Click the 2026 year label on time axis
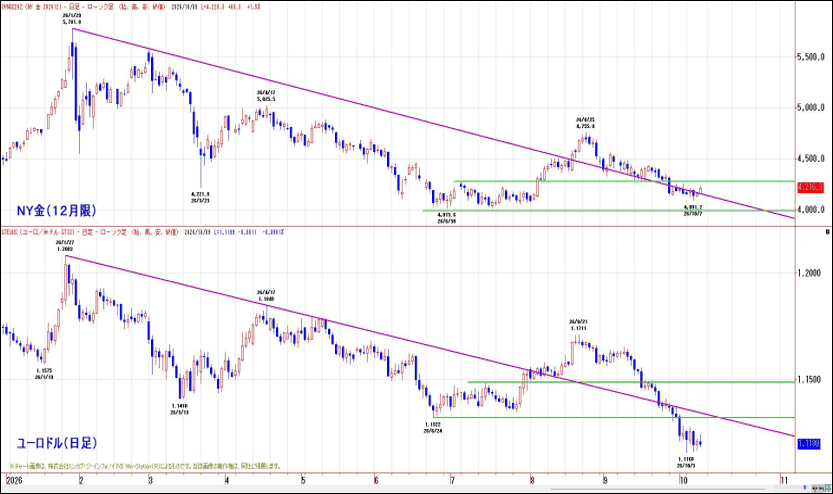The image size is (833, 494). [15, 480]
